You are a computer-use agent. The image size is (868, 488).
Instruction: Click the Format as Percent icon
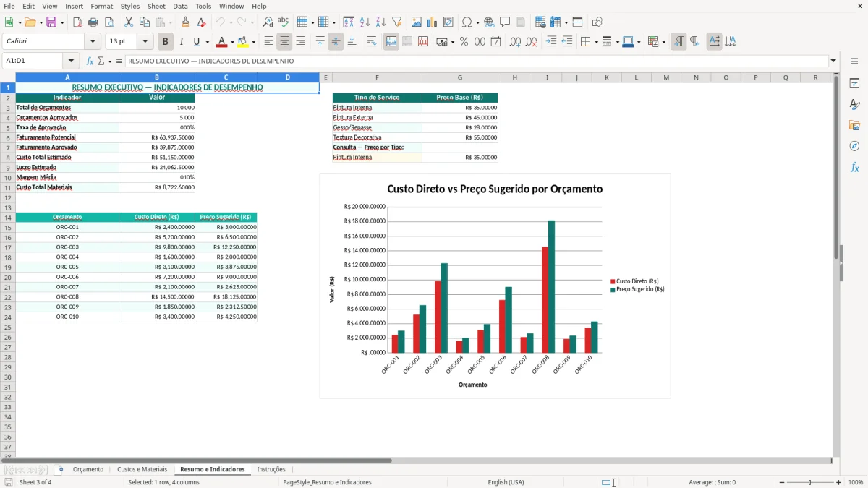point(464,42)
